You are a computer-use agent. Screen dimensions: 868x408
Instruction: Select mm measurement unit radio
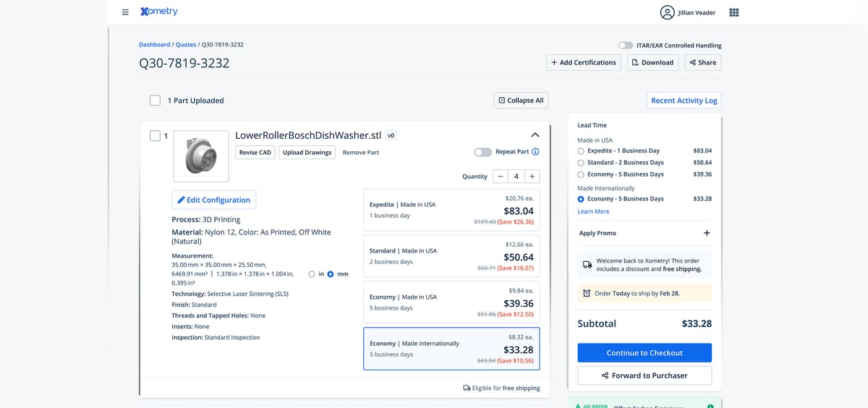coord(331,274)
